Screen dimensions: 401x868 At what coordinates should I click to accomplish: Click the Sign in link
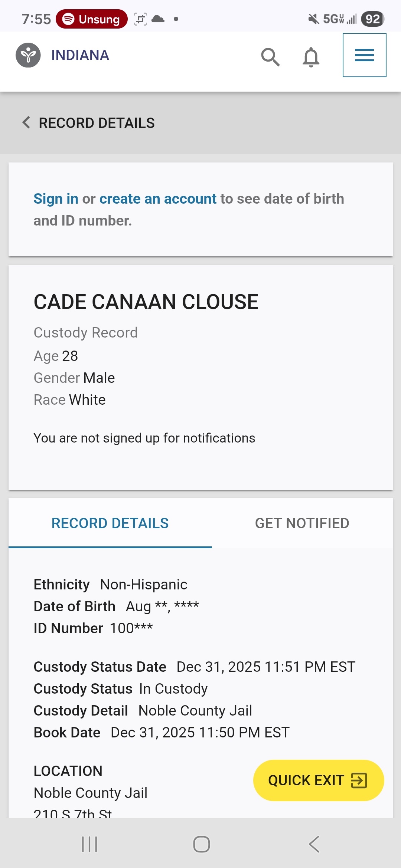pos(56,199)
